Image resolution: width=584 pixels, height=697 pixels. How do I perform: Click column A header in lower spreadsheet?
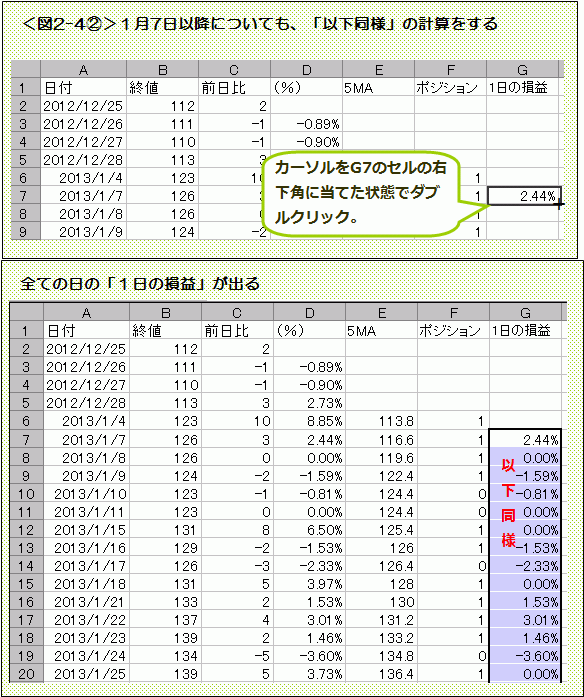[x=86, y=312]
